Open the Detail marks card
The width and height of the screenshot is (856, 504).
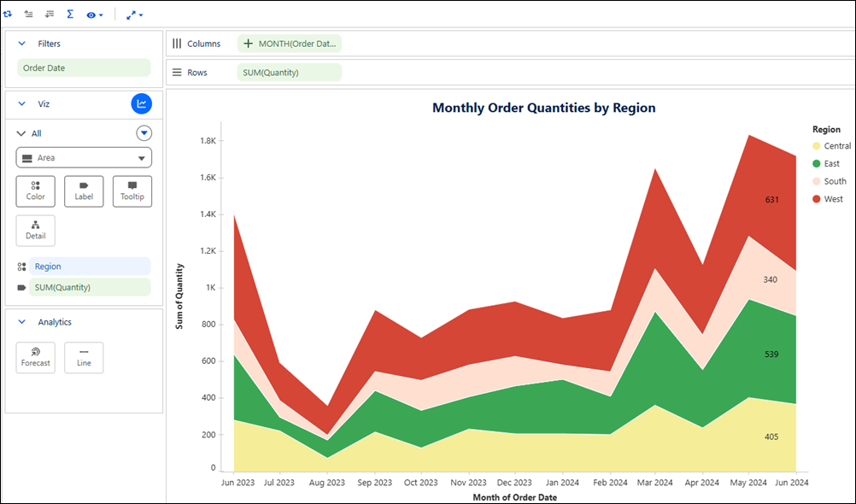36,231
